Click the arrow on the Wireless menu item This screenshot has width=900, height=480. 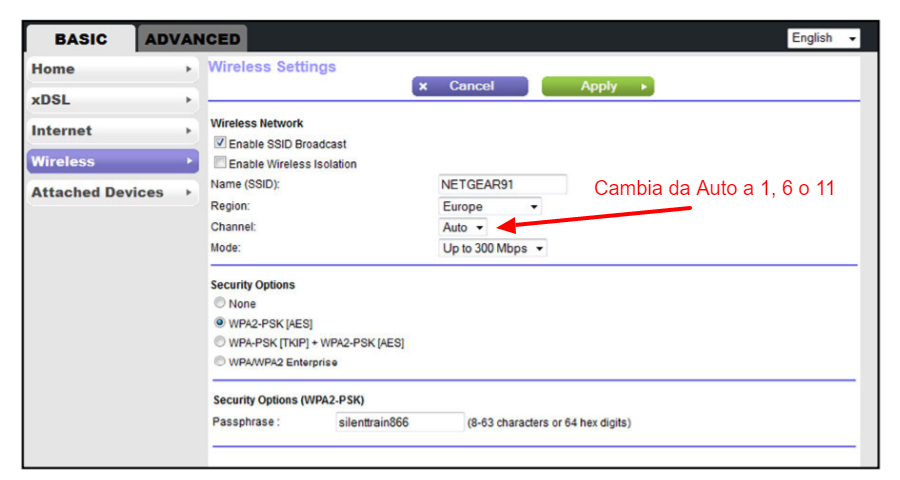pyautogui.click(x=188, y=162)
